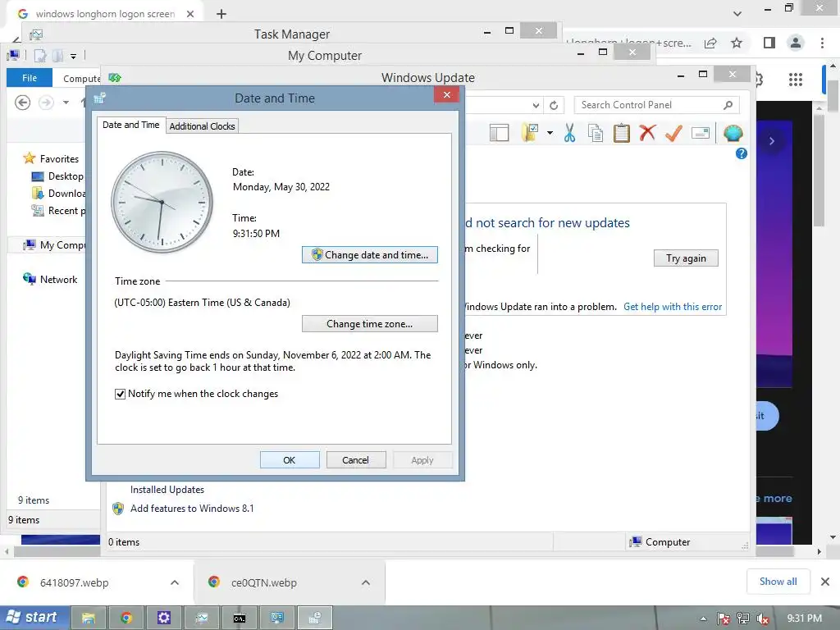Open the Chrome tab search chevron

pyautogui.click(x=737, y=13)
